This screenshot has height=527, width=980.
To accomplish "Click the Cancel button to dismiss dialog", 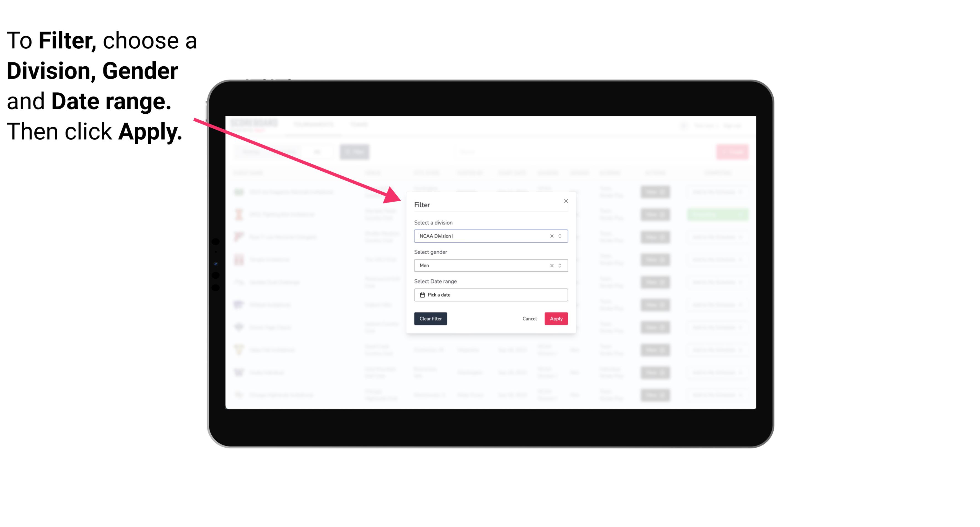I will click(529, 319).
